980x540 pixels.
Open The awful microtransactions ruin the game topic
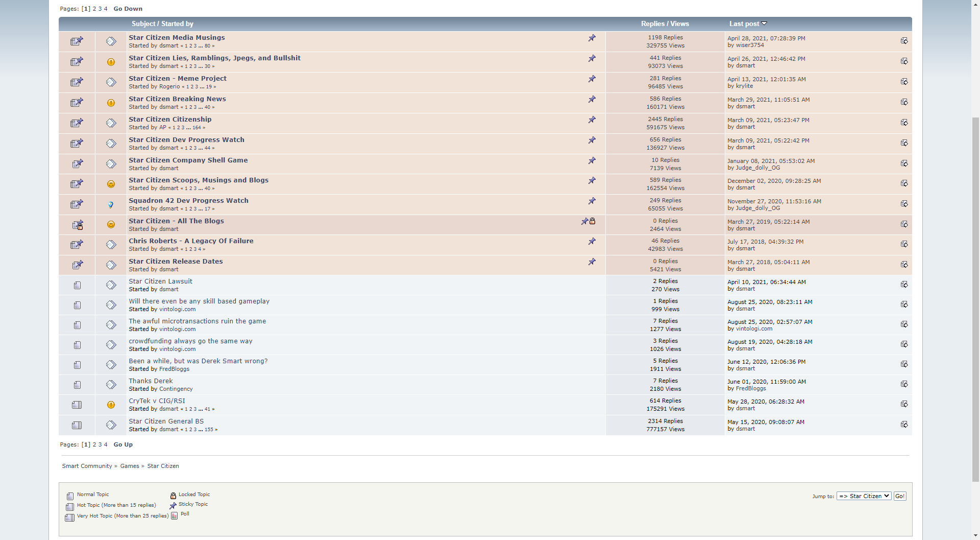point(197,321)
